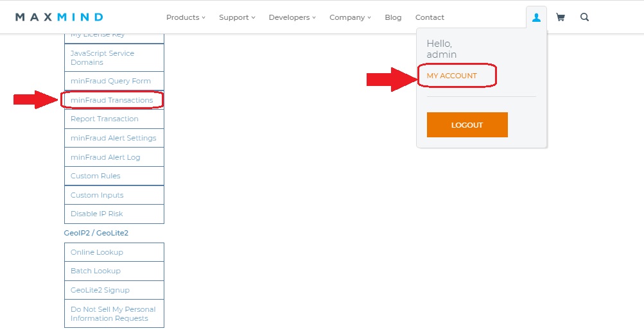Screen dimensions: 644x333
Task: Click the user account icon
Action: (536, 18)
